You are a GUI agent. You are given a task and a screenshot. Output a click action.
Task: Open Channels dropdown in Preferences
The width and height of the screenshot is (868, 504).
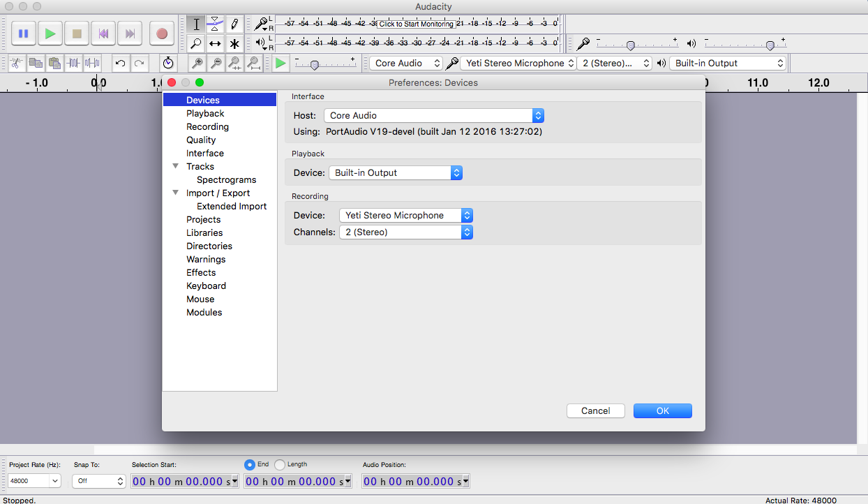(406, 232)
